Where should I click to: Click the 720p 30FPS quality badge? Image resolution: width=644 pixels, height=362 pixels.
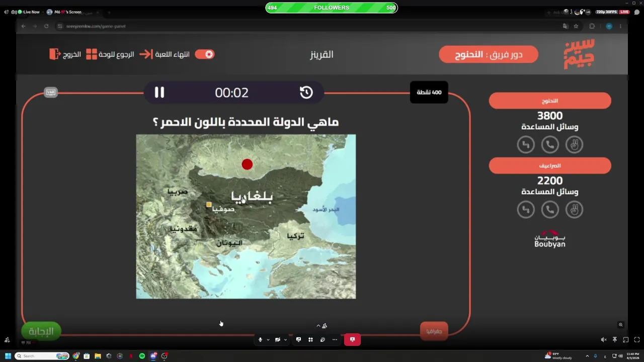[x=606, y=12]
